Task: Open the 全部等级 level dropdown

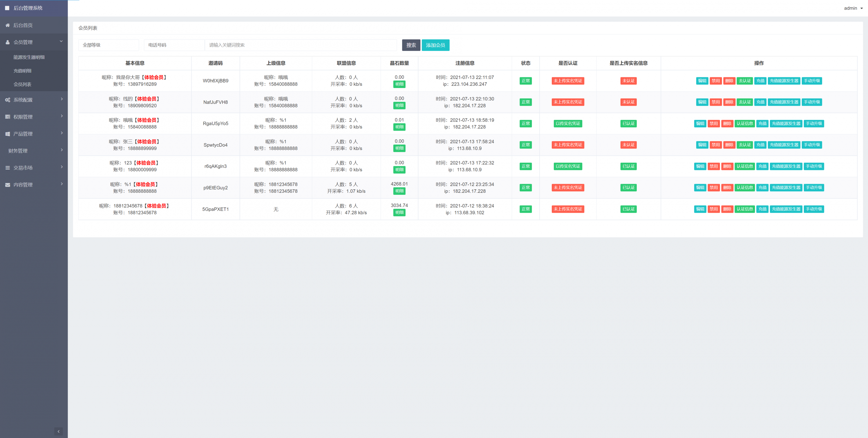Action: (x=108, y=45)
